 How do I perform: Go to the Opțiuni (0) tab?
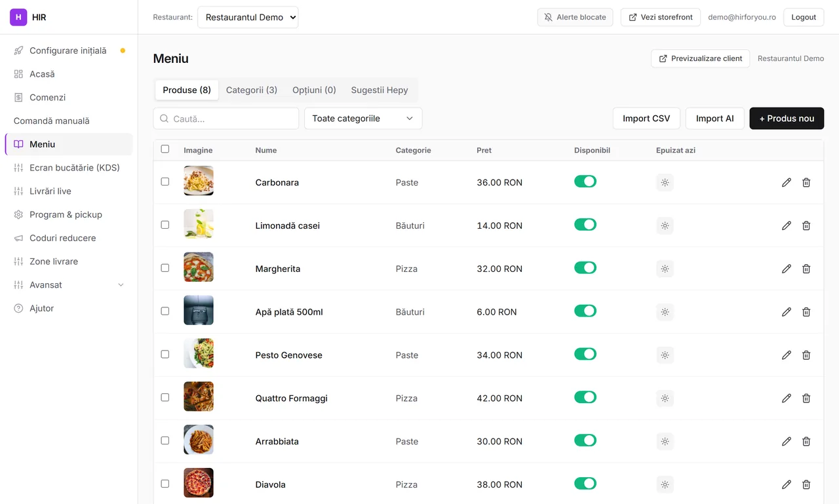314,90
